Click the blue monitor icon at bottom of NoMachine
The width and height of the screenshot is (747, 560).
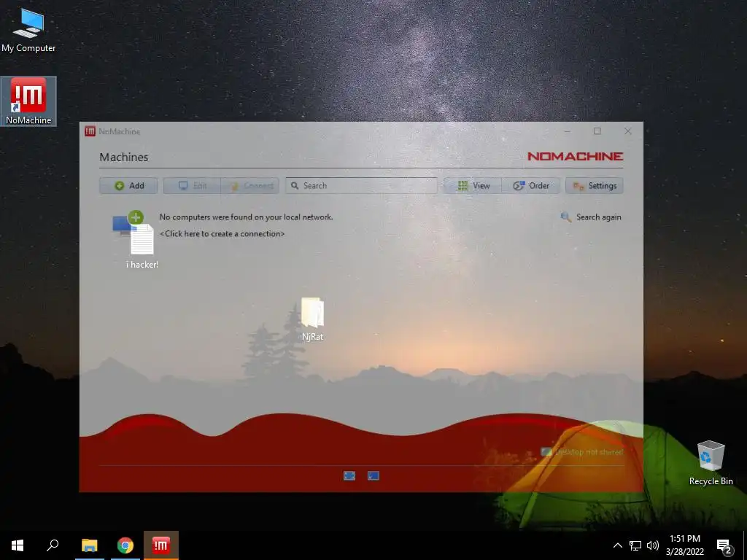pyautogui.click(x=373, y=475)
